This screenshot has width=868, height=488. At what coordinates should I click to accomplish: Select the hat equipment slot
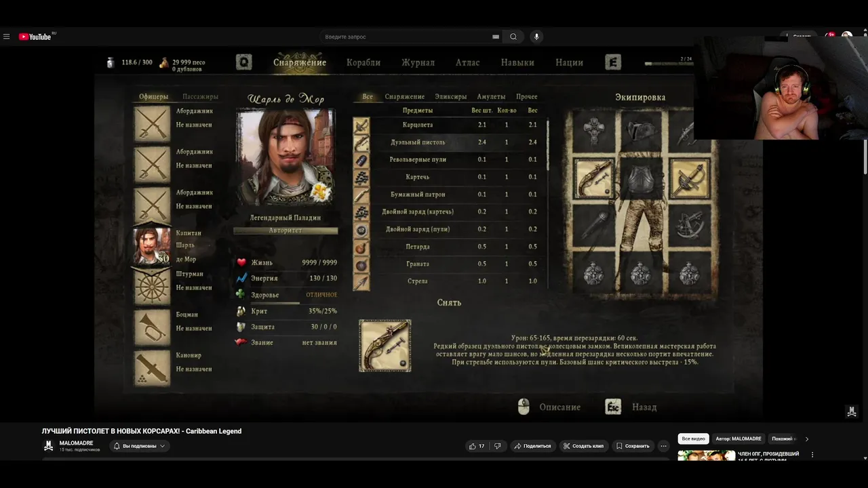(642, 129)
